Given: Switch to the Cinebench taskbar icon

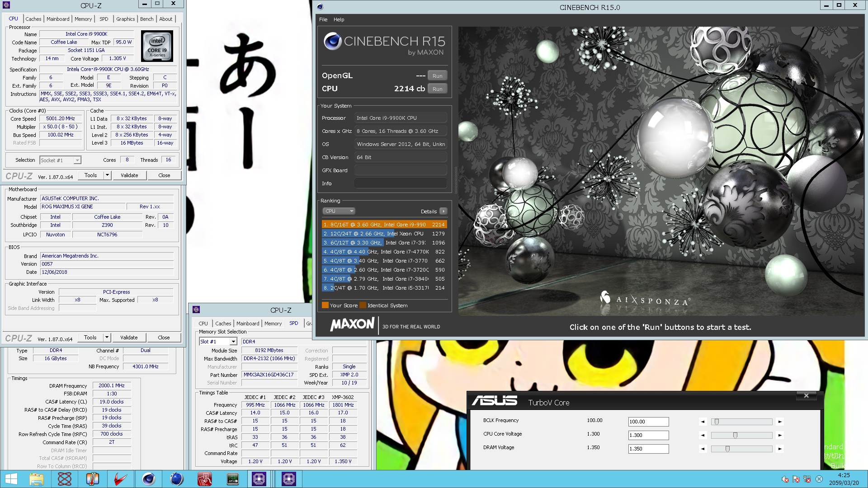Looking at the screenshot, I should click(x=149, y=479).
